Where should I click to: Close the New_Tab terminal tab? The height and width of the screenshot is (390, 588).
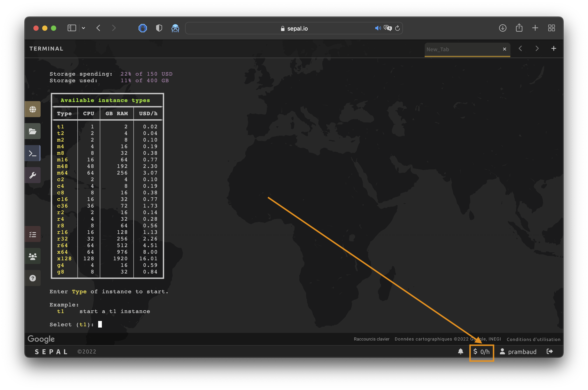click(504, 49)
